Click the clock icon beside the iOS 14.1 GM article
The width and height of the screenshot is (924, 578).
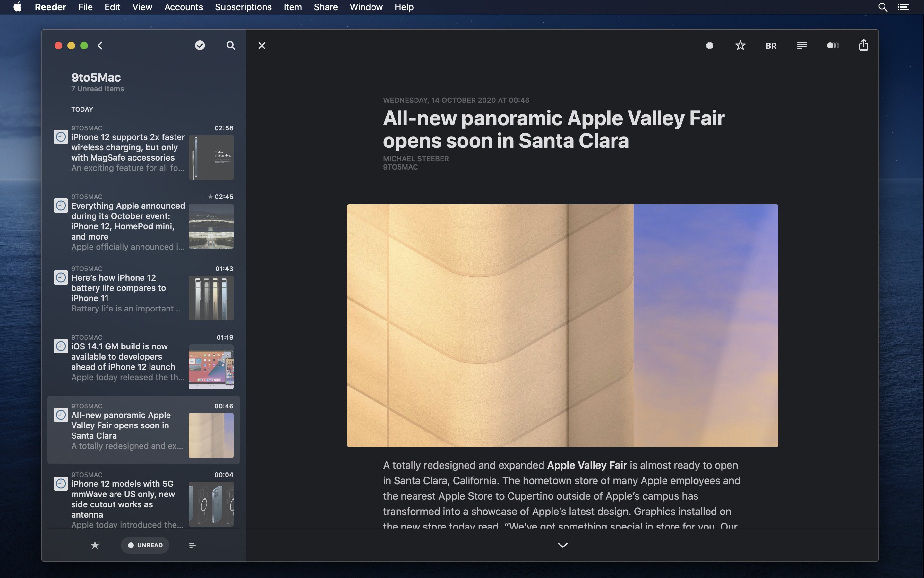tap(61, 346)
